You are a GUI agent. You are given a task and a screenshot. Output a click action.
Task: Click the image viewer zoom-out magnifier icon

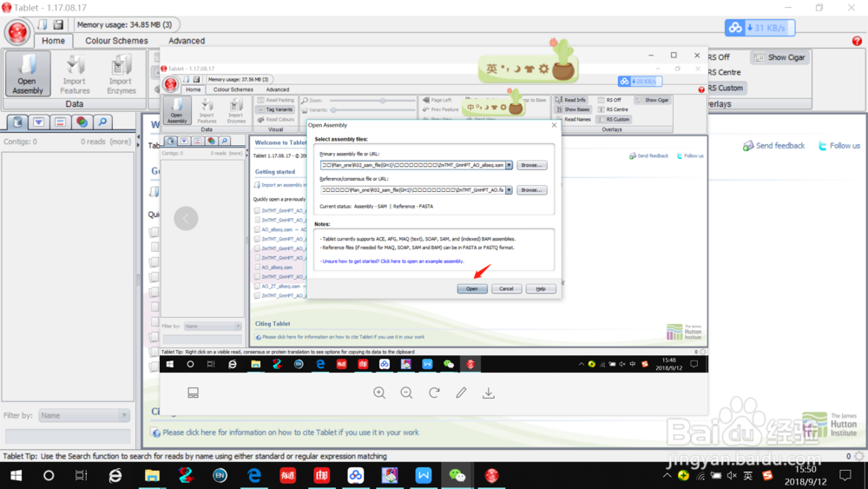pos(406,393)
